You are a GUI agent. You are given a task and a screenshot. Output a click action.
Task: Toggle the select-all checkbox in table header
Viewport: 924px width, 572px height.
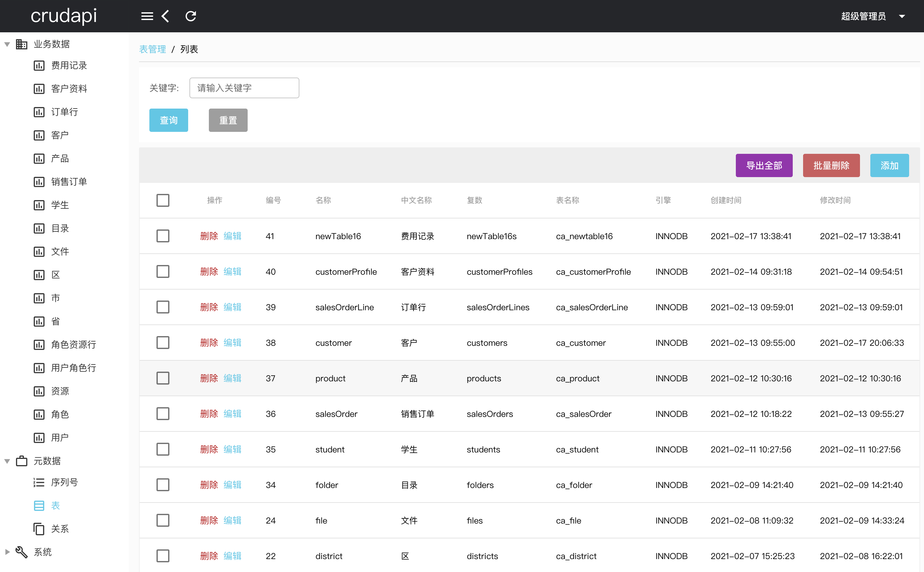click(163, 200)
